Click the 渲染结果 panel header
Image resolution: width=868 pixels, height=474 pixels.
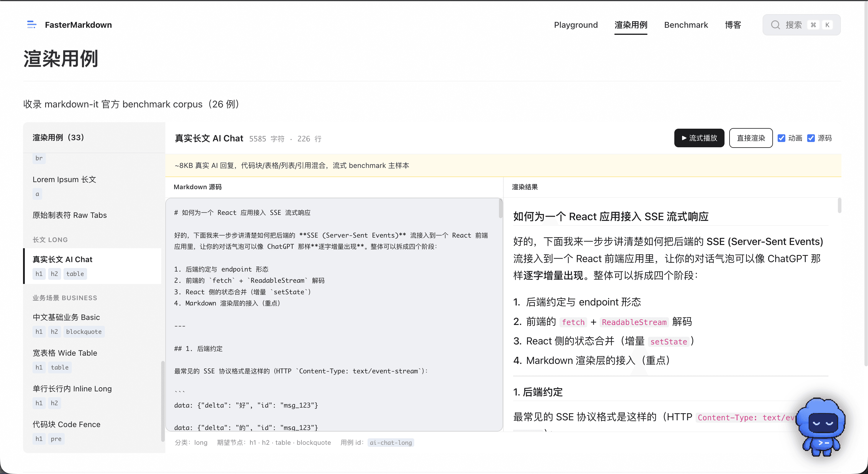[x=525, y=187]
